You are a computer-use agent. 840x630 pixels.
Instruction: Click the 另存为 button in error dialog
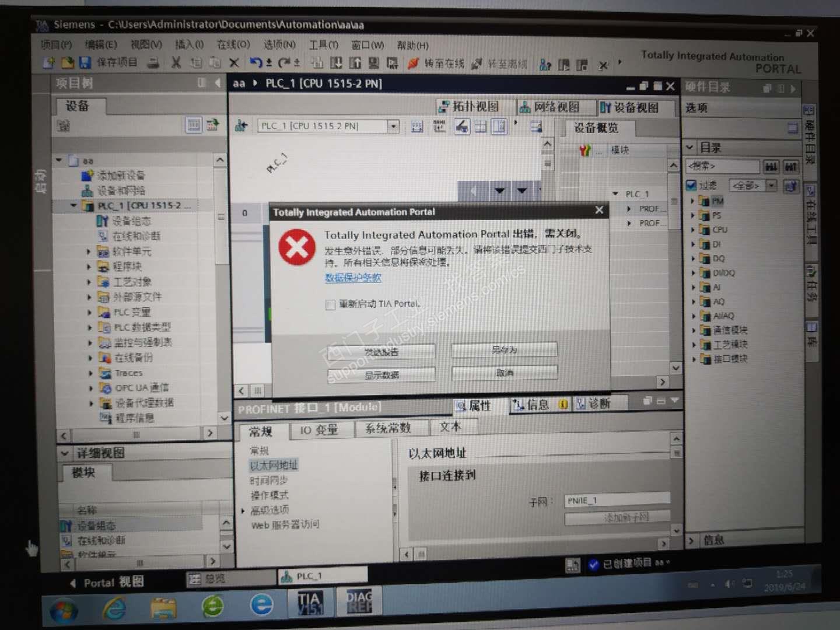(x=504, y=349)
